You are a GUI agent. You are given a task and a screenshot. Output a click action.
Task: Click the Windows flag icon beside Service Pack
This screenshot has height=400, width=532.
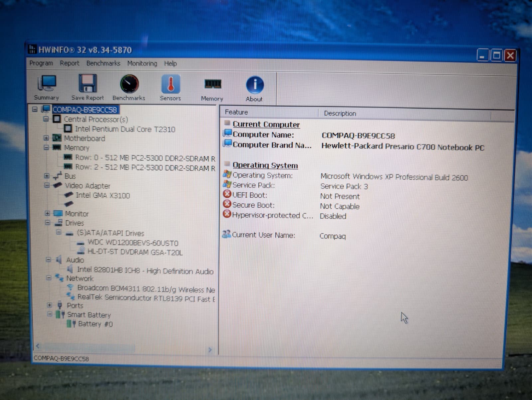[227, 184]
